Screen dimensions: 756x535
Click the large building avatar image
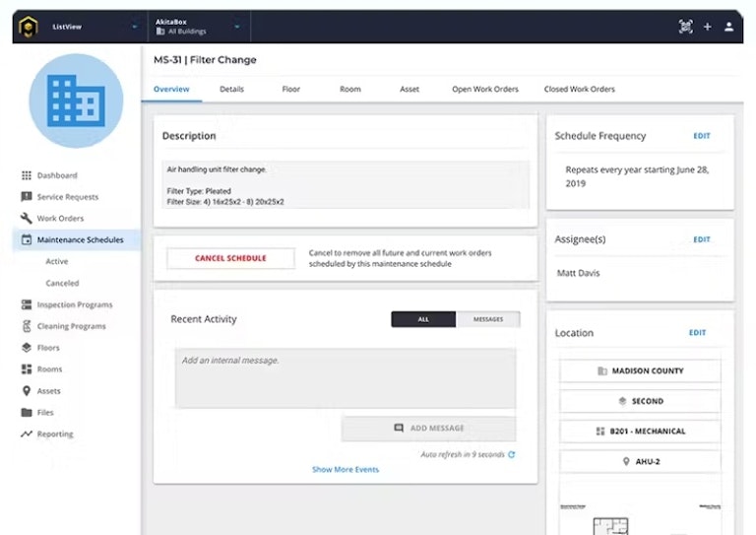click(x=76, y=100)
